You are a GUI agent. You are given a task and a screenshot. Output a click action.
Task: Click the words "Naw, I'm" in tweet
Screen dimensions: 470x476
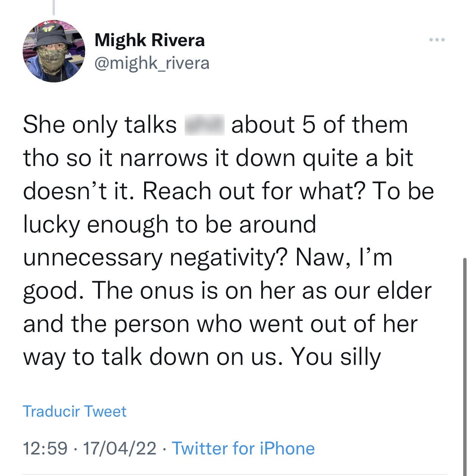pos(344,257)
